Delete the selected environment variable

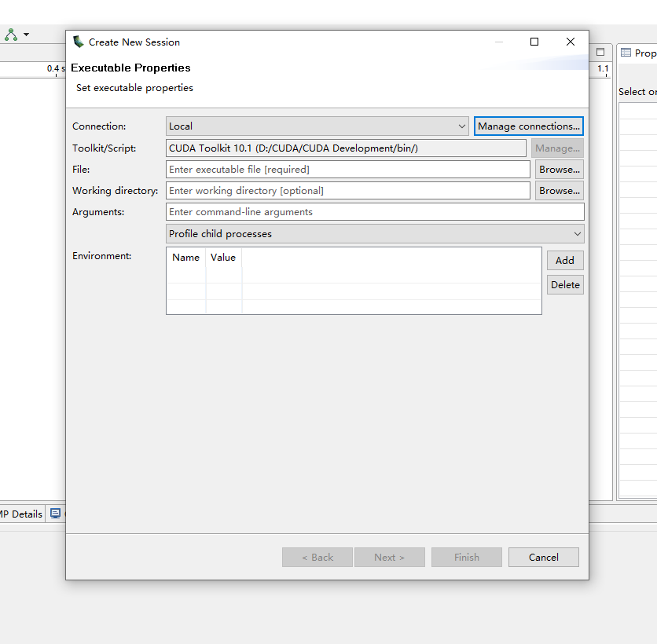coord(565,284)
